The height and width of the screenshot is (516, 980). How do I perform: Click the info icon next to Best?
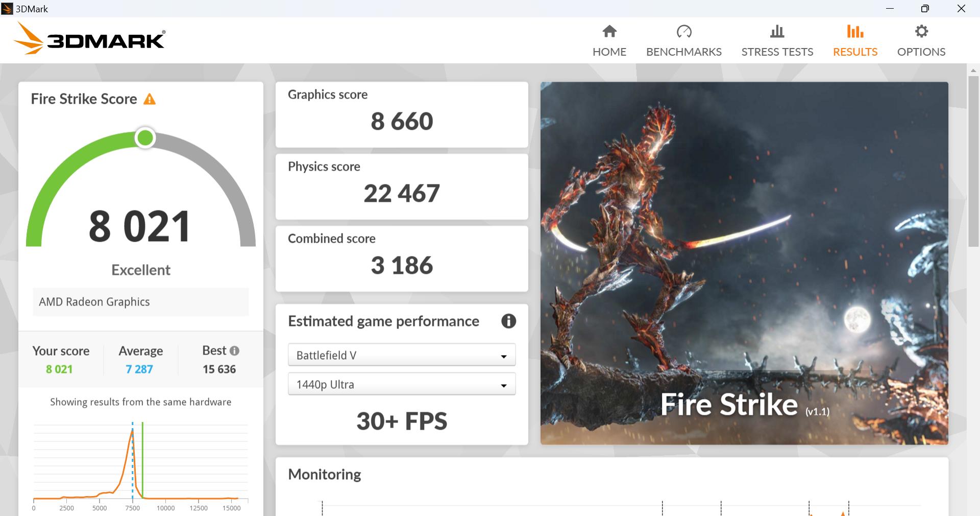(x=234, y=350)
